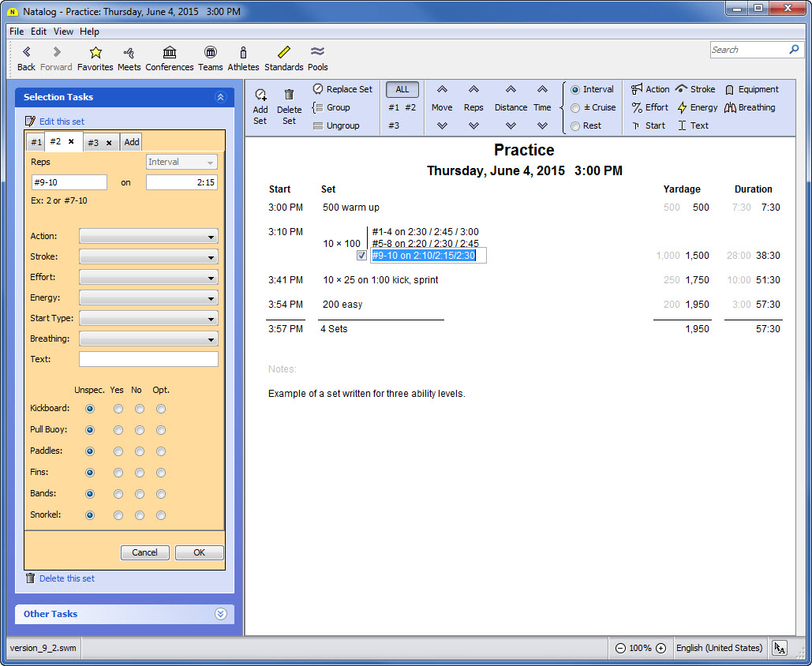Switch to the #3 tab

[x=93, y=143]
